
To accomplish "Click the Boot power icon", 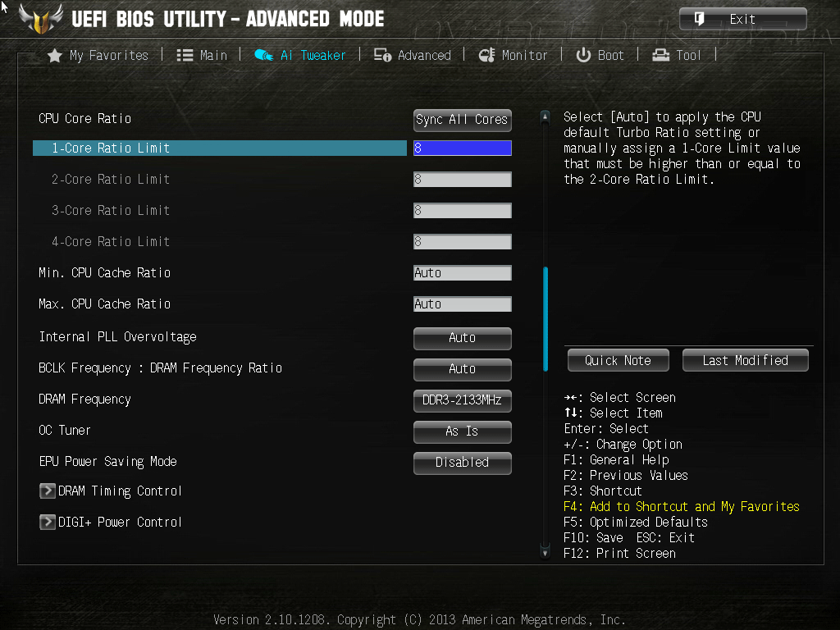I will coord(583,55).
